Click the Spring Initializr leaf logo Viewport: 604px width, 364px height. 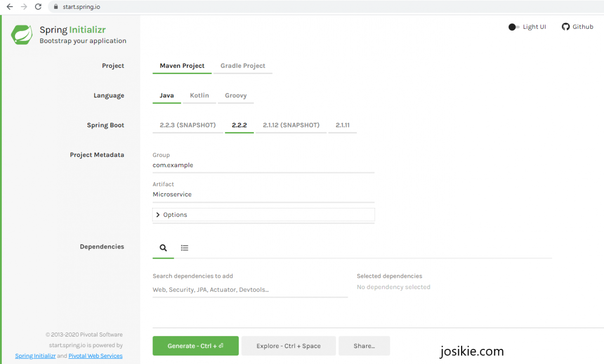tap(21, 35)
